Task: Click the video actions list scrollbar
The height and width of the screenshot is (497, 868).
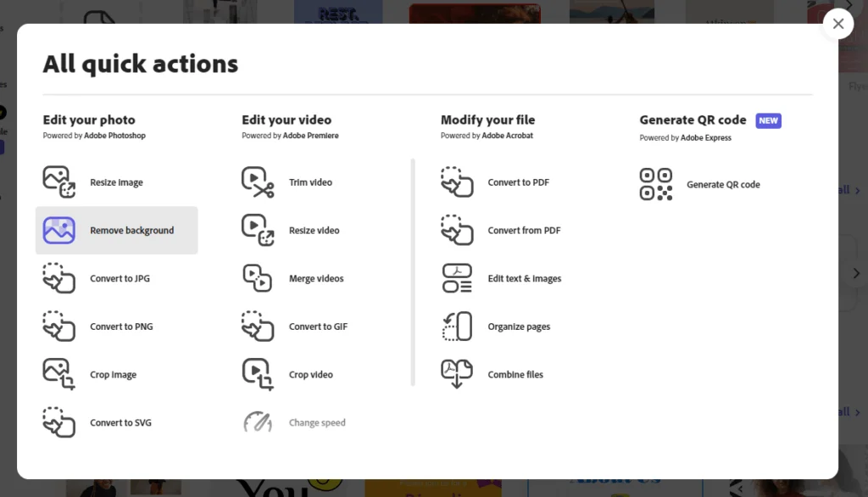Action: click(413, 272)
